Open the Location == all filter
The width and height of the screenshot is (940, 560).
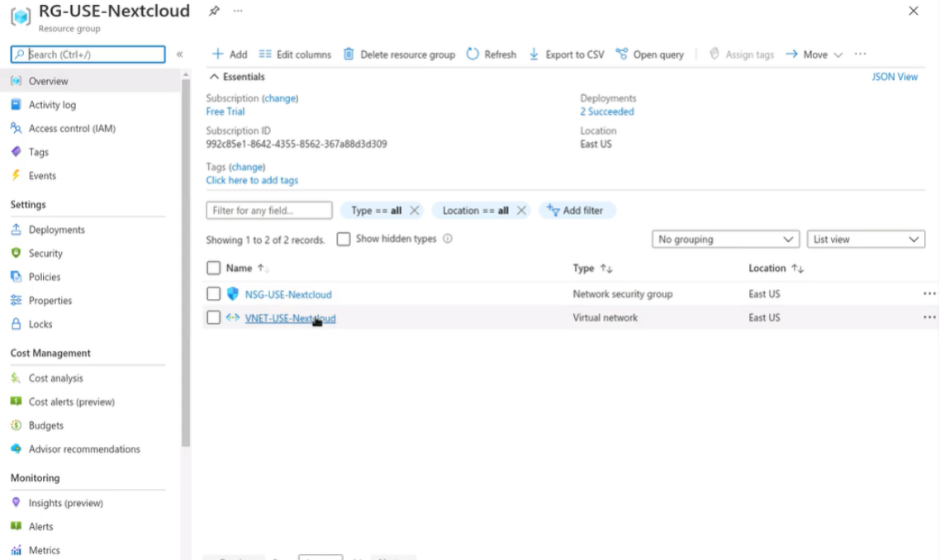pyautogui.click(x=476, y=211)
